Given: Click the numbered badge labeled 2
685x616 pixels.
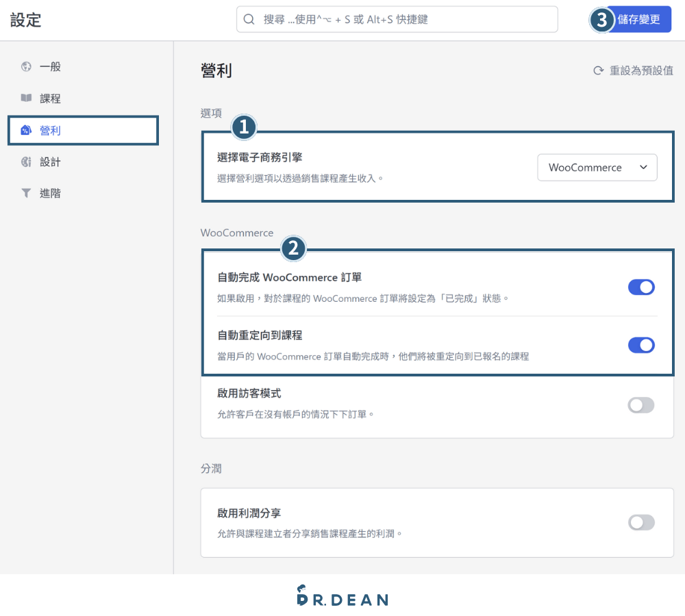Looking at the screenshot, I should click(293, 249).
